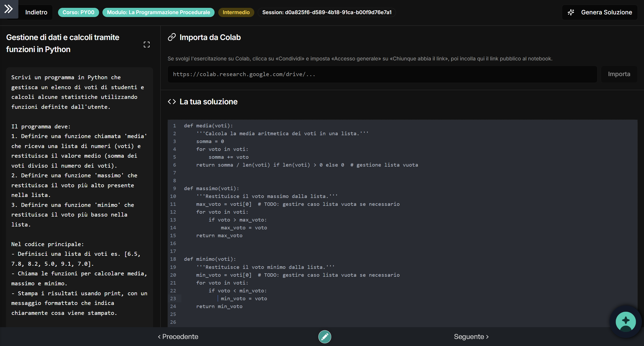Click the code brackets icon beside La tua soluzione
This screenshot has height=346, width=644.
click(x=172, y=102)
